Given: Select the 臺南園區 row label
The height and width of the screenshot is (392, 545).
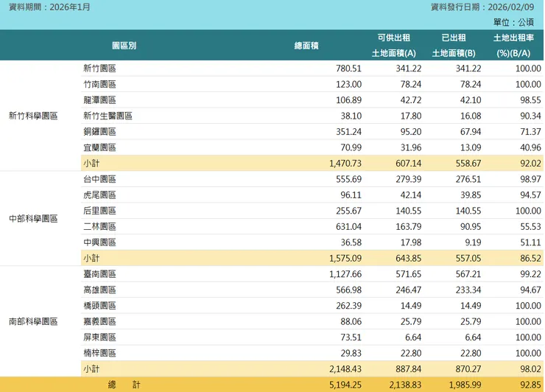Looking at the screenshot, I should [100, 274].
